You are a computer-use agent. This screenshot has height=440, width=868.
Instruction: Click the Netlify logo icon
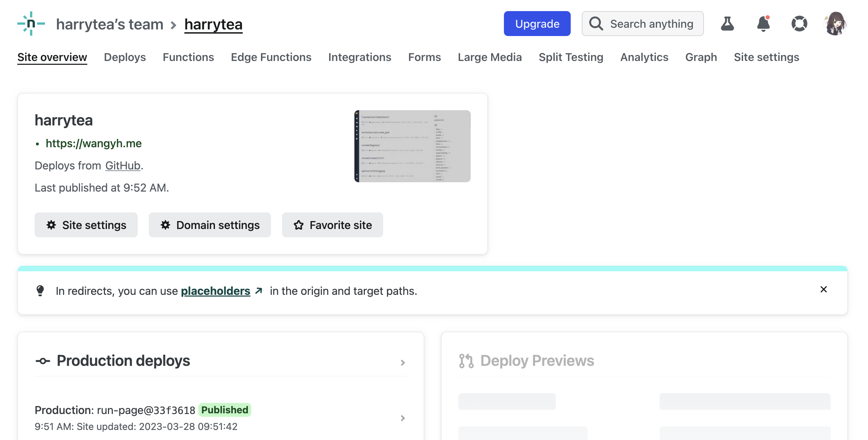[x=31, y=24]
